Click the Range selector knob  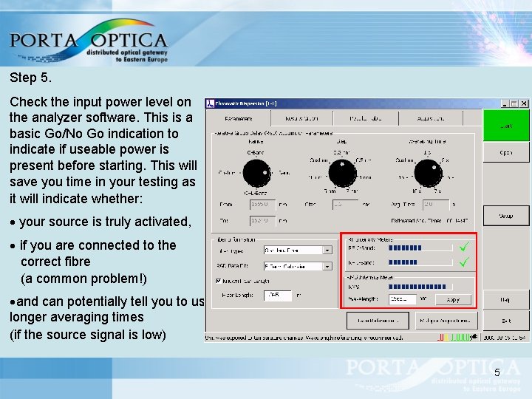(257, 174)
